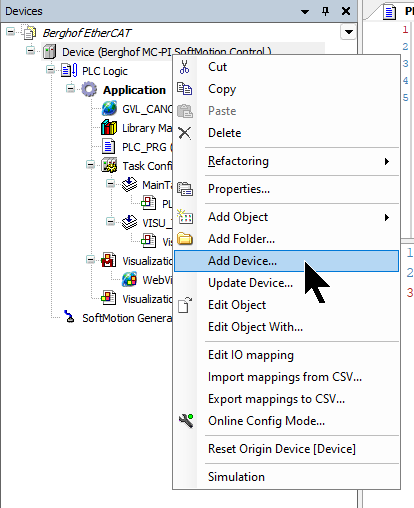
Task: Collapse the MainTask node
Action: (x=110, y=184)
